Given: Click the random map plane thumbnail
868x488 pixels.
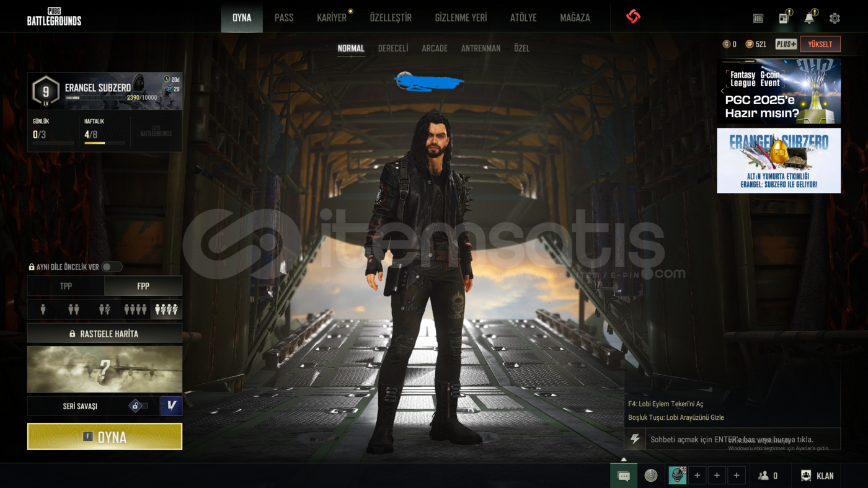Looking at the screenshot, I should click(105, 370).
